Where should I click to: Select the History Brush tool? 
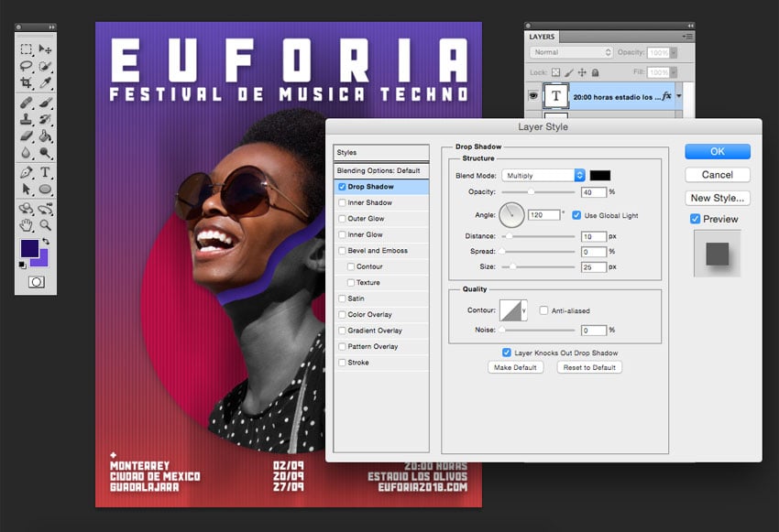[45, 119]
